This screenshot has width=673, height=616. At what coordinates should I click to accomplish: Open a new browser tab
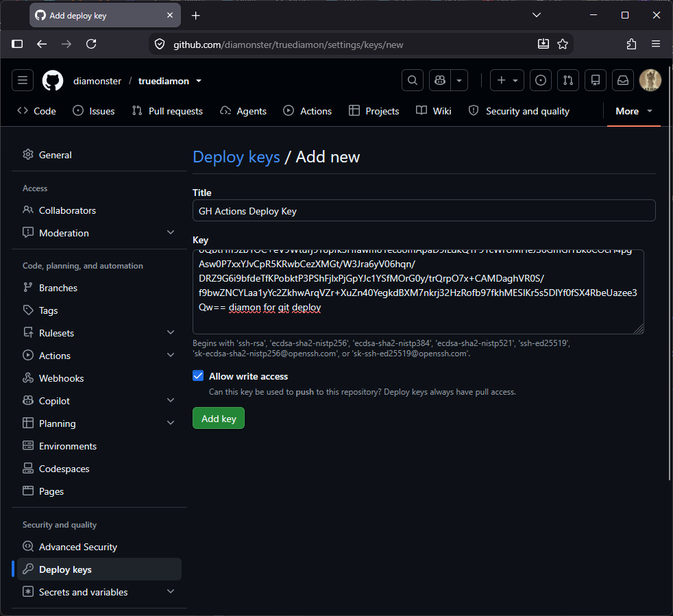(x=196, y=16)
